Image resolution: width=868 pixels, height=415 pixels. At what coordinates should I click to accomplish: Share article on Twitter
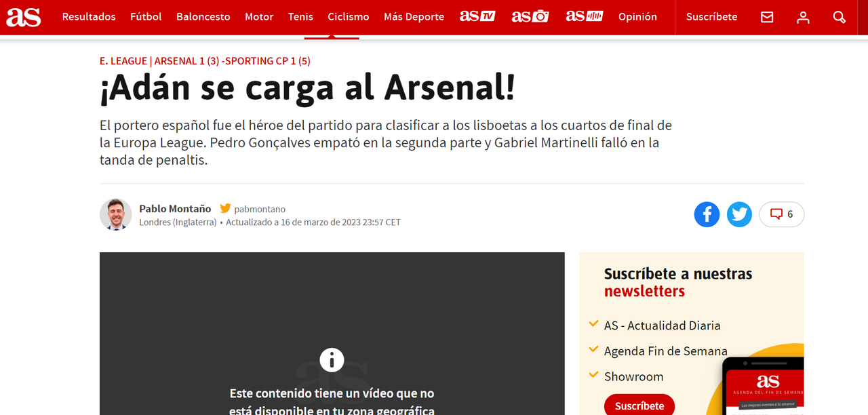(739, 214)
